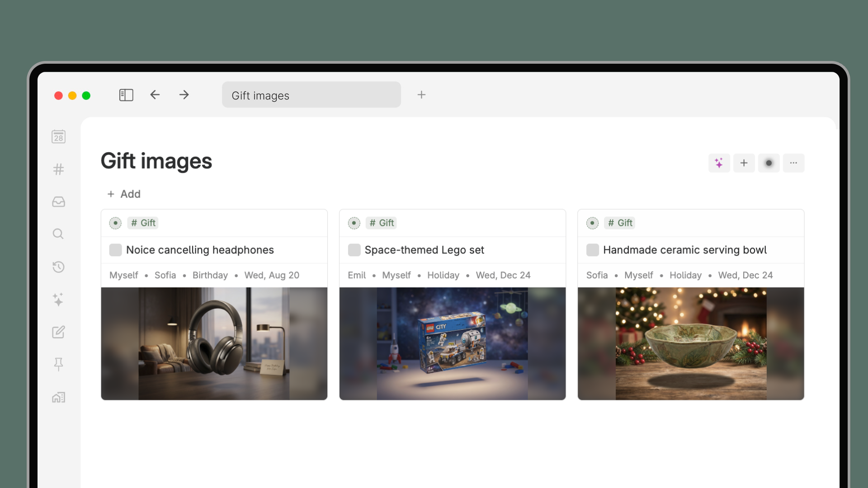The image size is (868, 488).
Task: Check off Space-themed Lego set task
Action: pyautogui.click(x=354, y=250)
